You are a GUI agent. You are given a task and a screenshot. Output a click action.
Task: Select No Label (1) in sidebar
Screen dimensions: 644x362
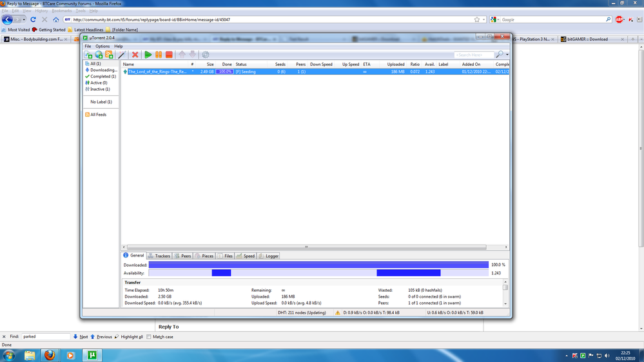tap(101, 102)
